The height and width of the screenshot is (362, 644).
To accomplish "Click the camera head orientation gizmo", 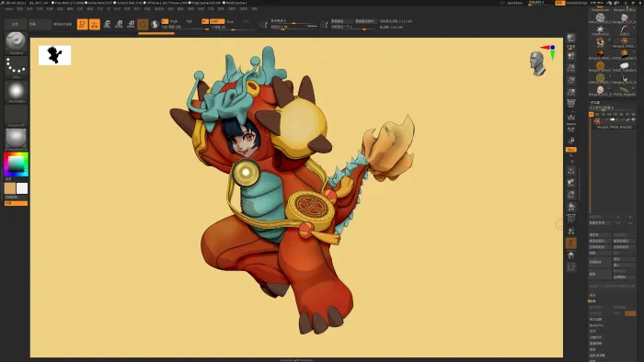I will pos(538,64).
